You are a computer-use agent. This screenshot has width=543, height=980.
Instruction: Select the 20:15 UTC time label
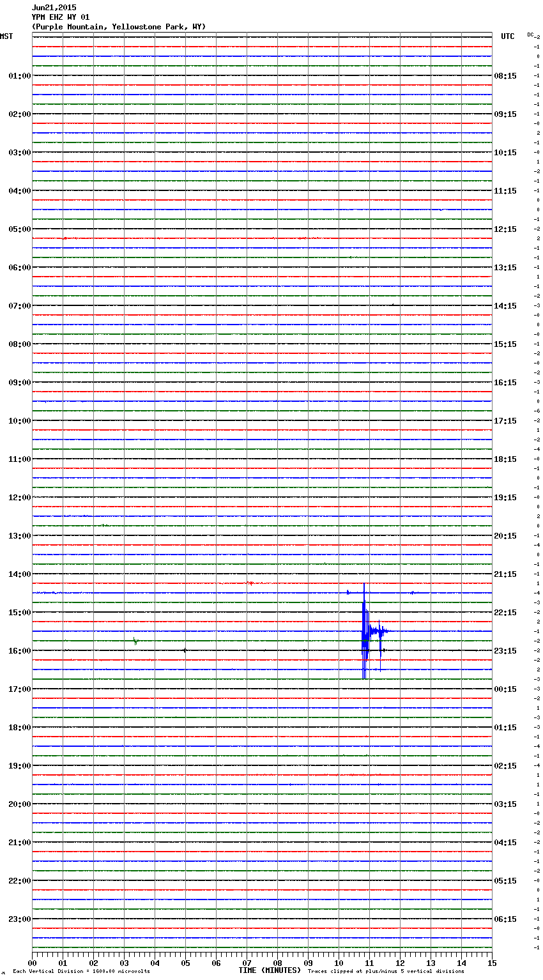pos(505,536)
